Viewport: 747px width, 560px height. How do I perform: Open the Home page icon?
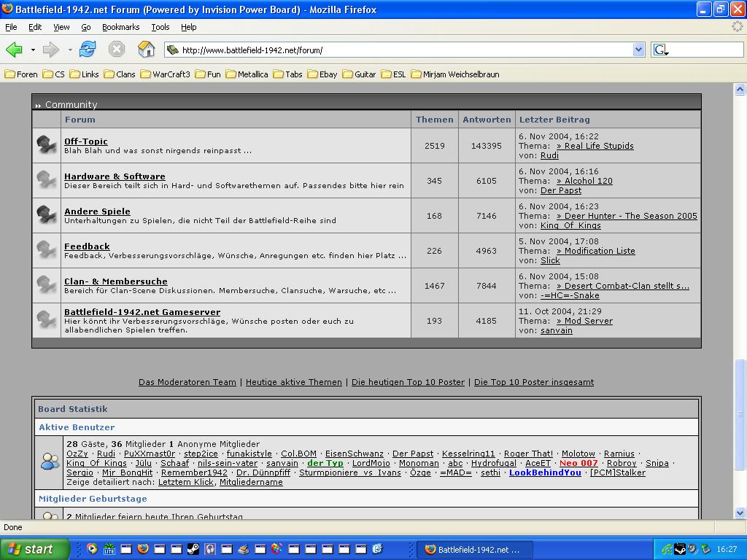(x=146, y=49)
